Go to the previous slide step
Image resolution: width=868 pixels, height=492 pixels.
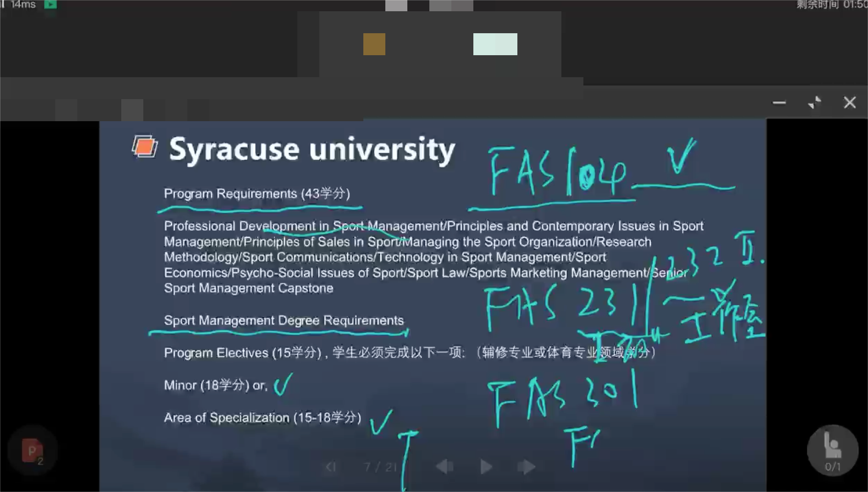coord(445,467)
